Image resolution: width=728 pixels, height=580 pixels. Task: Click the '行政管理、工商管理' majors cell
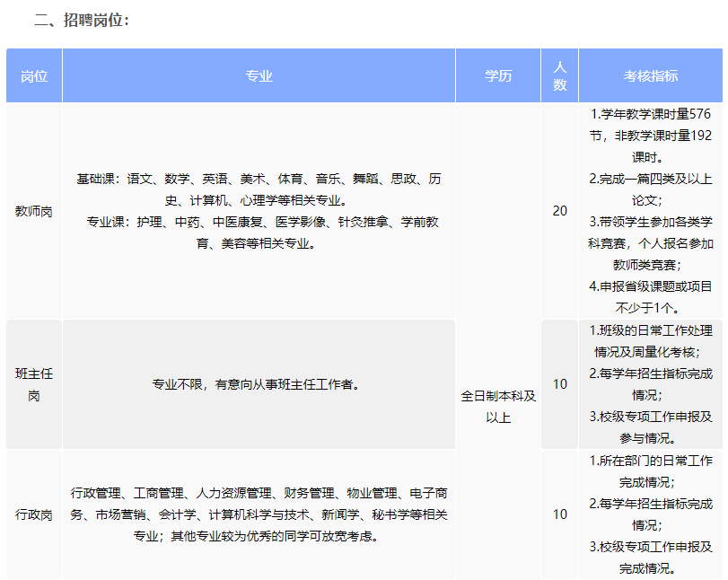point(259,514)
